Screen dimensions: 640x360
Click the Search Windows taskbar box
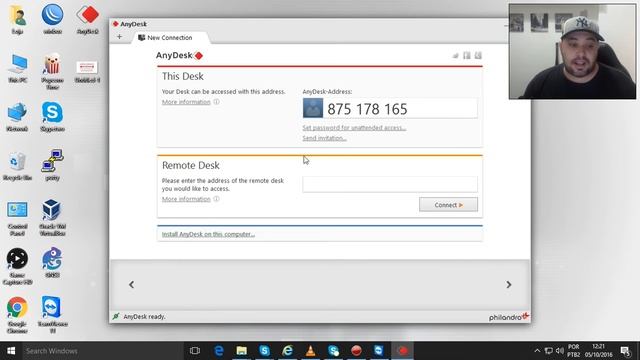102,351
